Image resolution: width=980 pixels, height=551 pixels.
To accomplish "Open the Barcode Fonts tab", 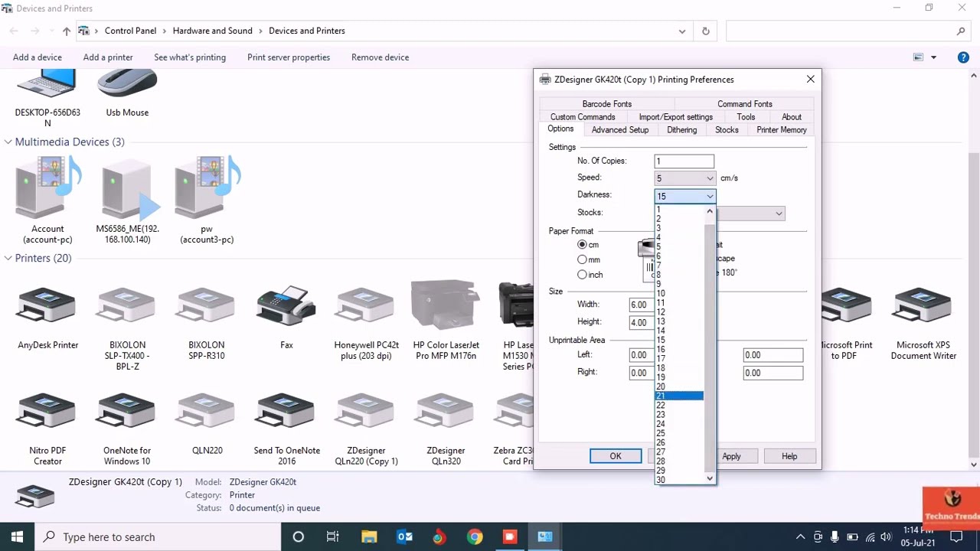I will tap(606, 104).
